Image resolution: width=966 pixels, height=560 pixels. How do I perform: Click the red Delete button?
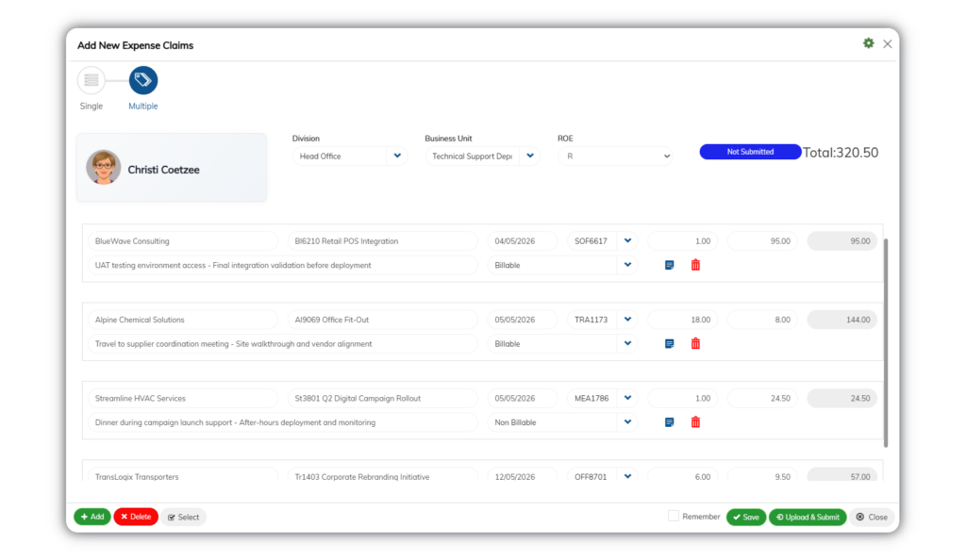point(136,517)
